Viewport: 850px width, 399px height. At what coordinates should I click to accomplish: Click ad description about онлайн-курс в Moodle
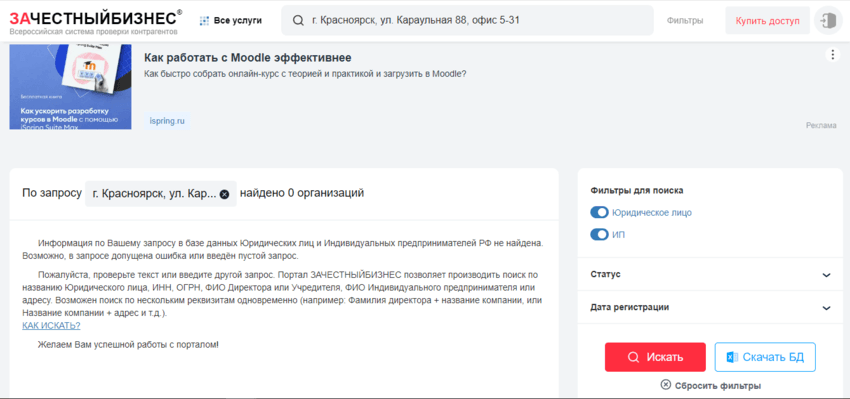tap(305, 74)
